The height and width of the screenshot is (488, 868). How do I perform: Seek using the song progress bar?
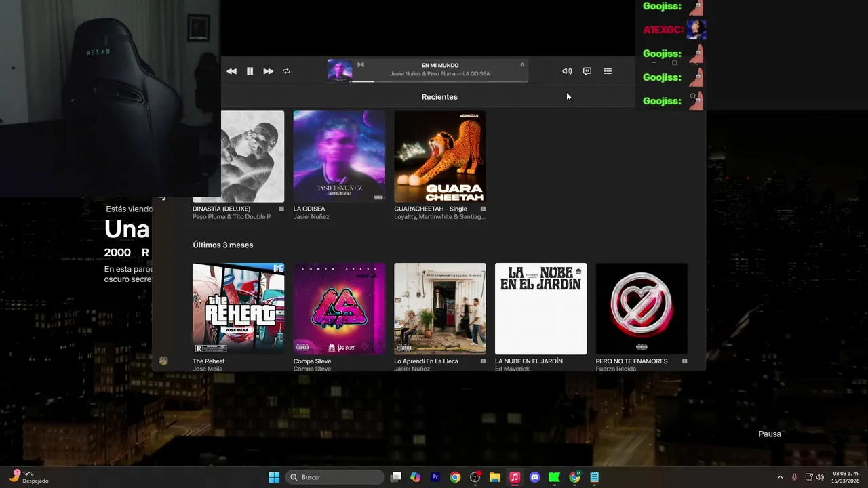pyautogui.click(x=440, y=81)
